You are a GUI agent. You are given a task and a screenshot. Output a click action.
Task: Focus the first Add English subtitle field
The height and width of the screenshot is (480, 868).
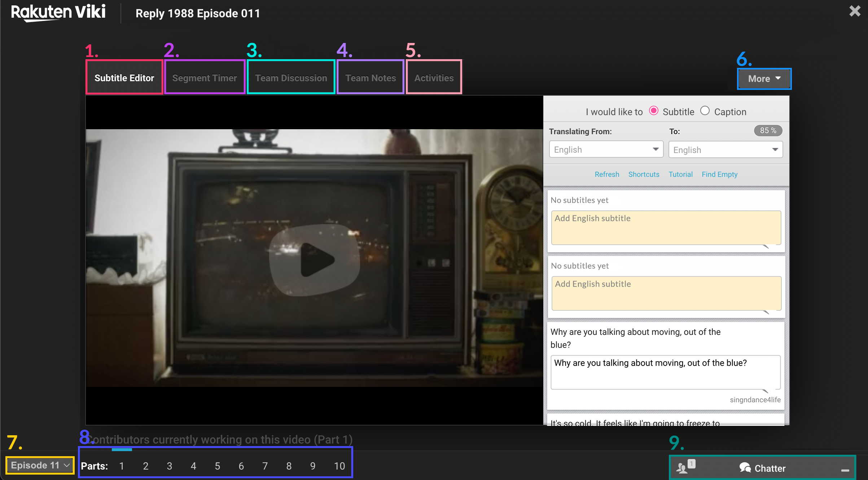[666, 228]
